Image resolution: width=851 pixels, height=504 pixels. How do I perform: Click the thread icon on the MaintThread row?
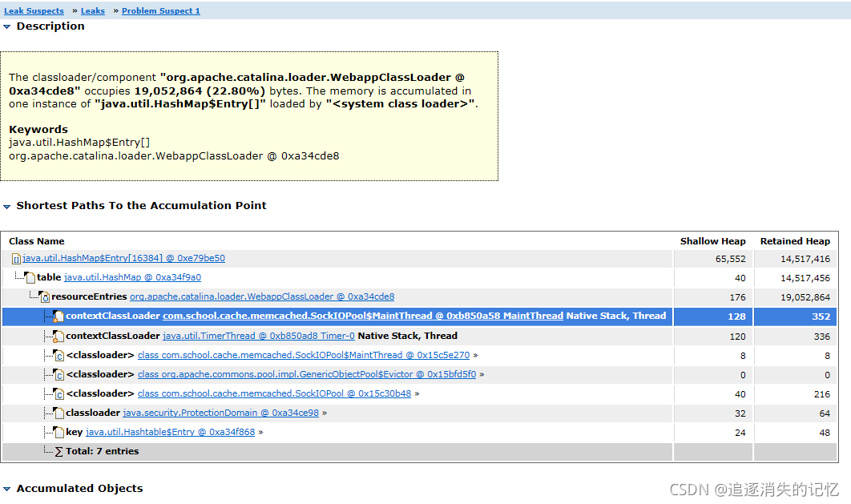click(x=58, y=317)
